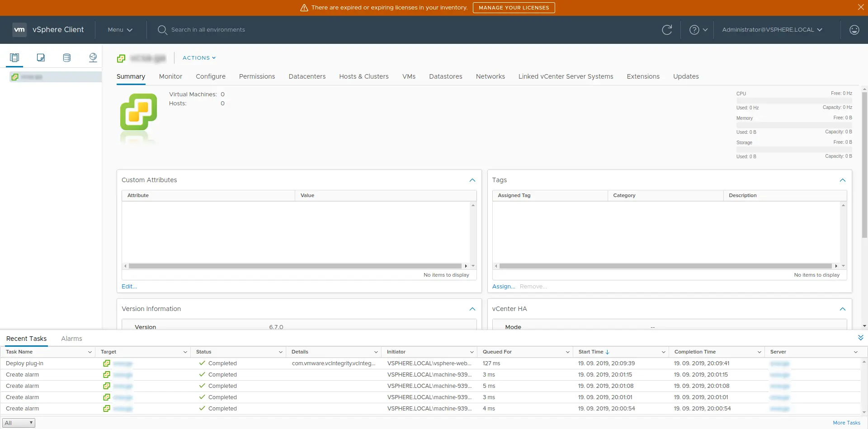The width and height of the screenshot is (868, 429).
Task: Collapse the Version Information panel
Action: point(472,309)
